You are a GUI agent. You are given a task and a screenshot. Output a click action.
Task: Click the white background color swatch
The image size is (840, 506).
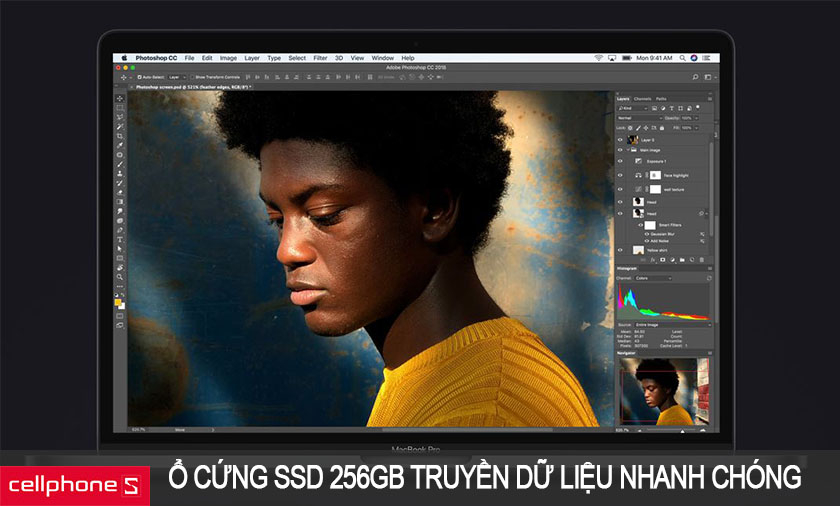coord(122,306)
